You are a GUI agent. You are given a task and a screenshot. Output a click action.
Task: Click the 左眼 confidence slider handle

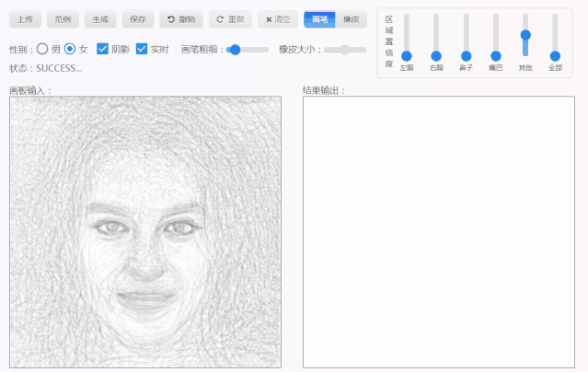[407, 56]
